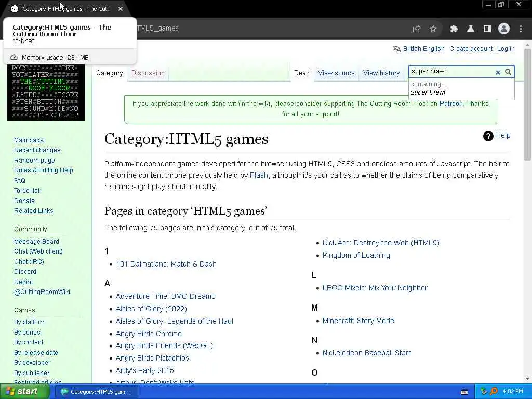Bookmark this page with star icon
532x399 pixels.
tap(433, 29)
